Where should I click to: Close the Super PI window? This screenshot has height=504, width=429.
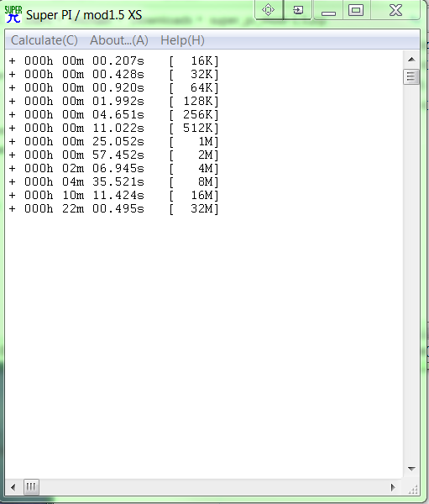pyautogui.click(x=395, y=10)
